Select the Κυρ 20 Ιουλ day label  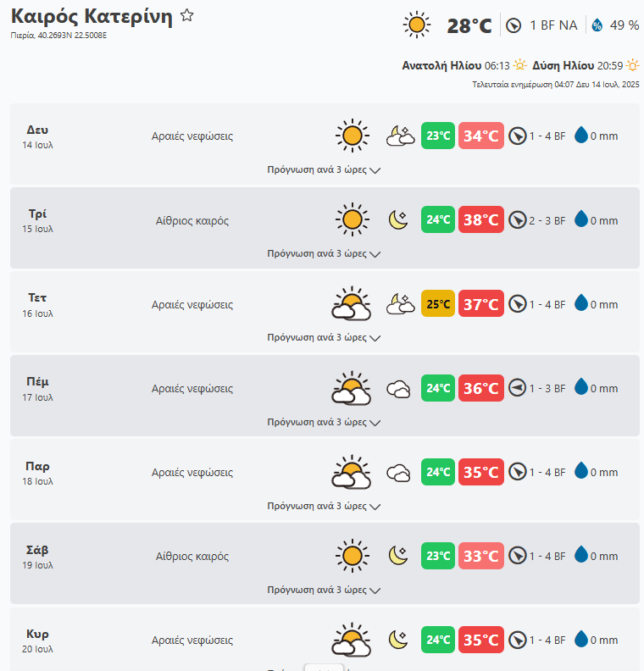click(x=37, y=640)
